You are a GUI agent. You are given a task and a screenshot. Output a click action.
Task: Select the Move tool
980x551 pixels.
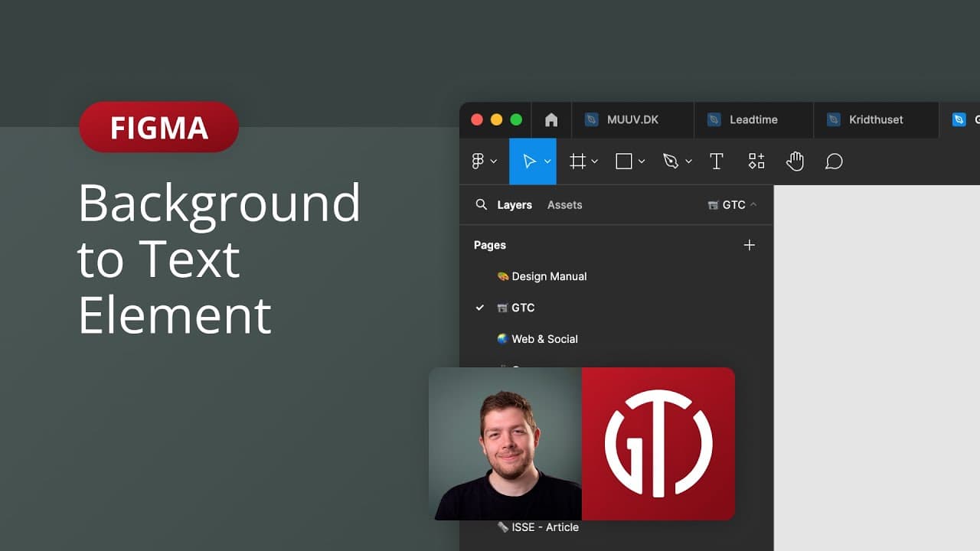(531, 161)
